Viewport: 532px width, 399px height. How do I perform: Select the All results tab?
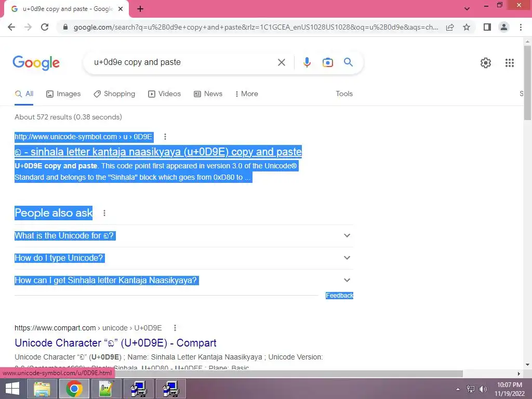point(24,94)
